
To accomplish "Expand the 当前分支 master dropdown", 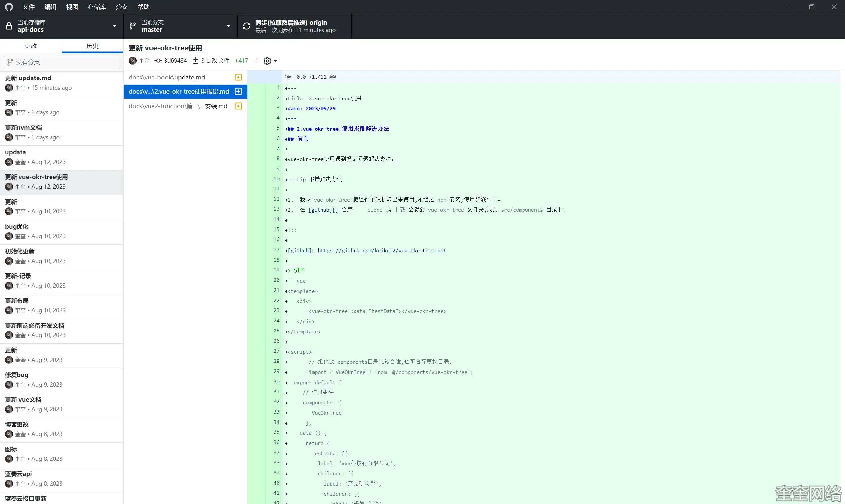I will [181, 26].
